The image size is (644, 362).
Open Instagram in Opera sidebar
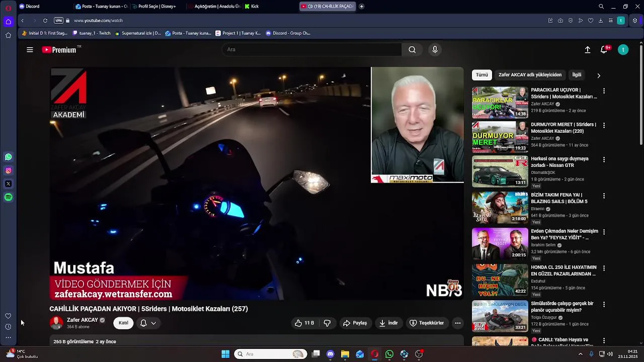click(8, 170)
